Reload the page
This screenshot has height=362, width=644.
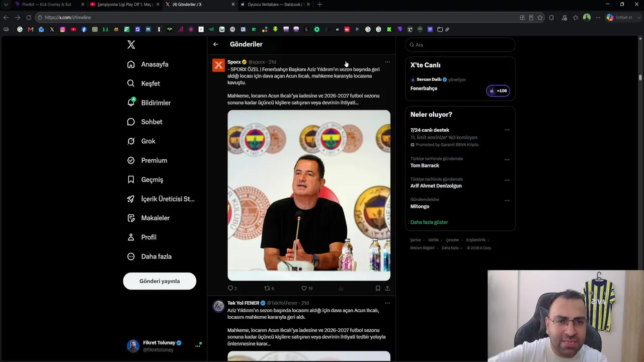(29, 18)
